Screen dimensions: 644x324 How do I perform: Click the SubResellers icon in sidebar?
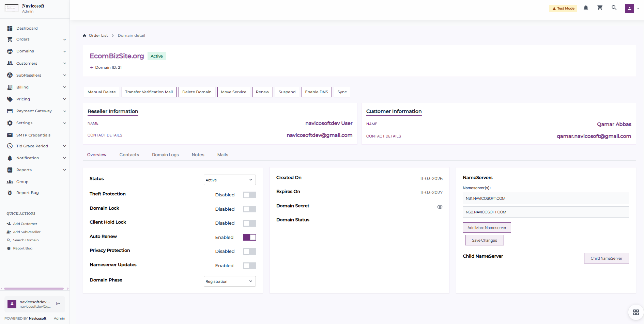click(x=10, y=75)
